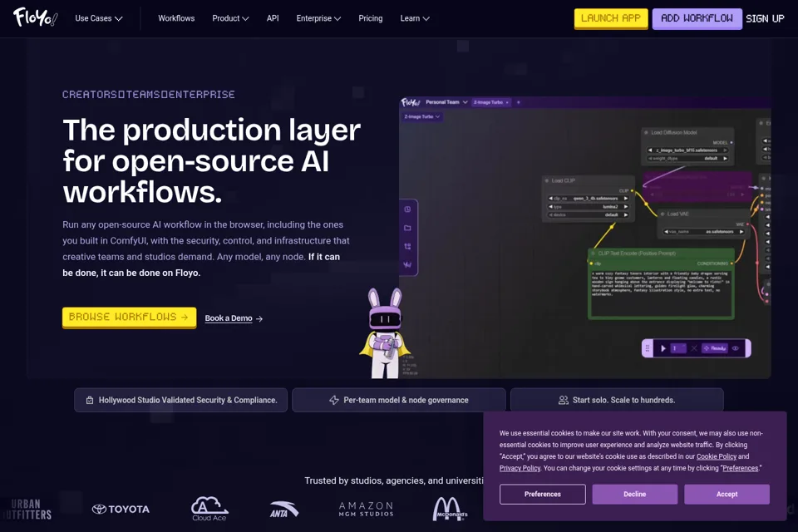
Task: Open the Pricing page
Action: [371, 18]
